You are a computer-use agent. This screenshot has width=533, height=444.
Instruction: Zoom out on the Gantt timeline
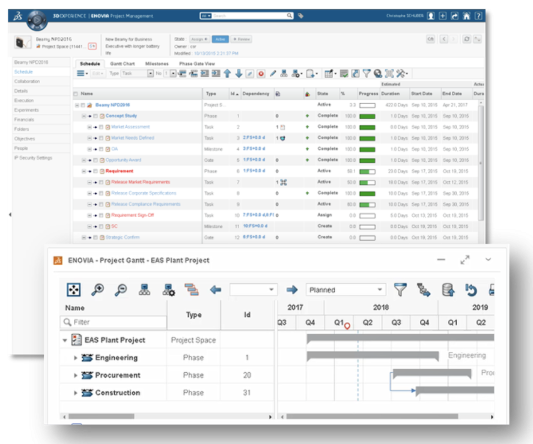tap(121, 290)
